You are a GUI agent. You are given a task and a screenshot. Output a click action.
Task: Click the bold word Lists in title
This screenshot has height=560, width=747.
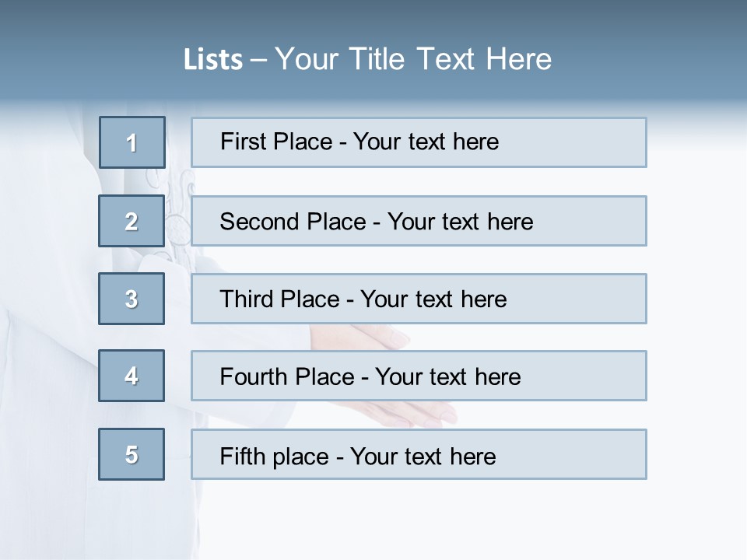point(213,60)
